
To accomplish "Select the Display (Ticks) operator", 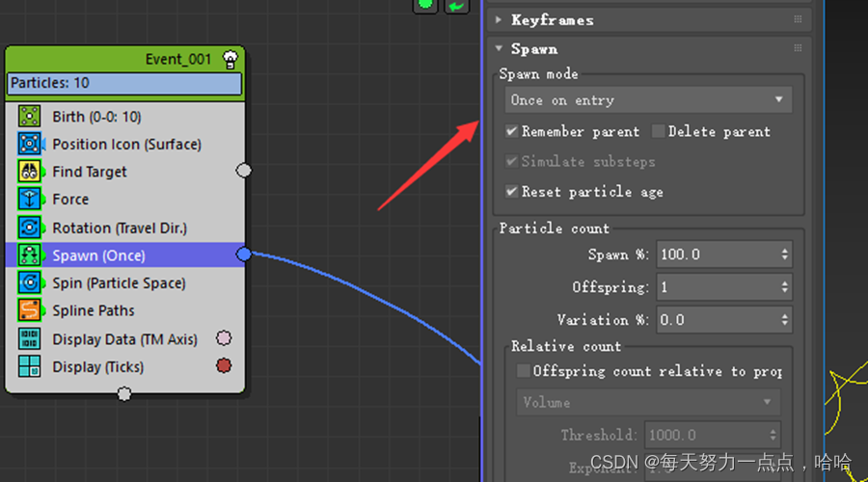I will click(125, 367).
